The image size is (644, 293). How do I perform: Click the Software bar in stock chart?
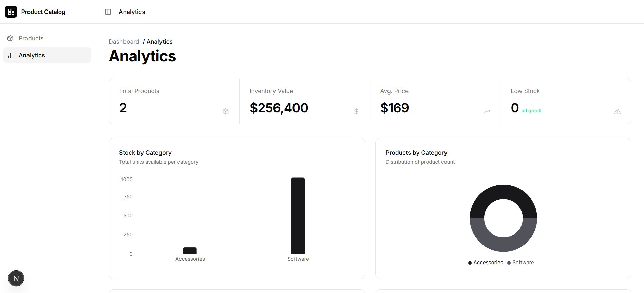point(298,216)
